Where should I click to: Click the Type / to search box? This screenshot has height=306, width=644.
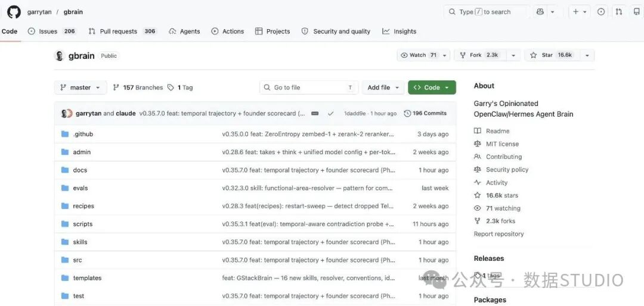487,12
